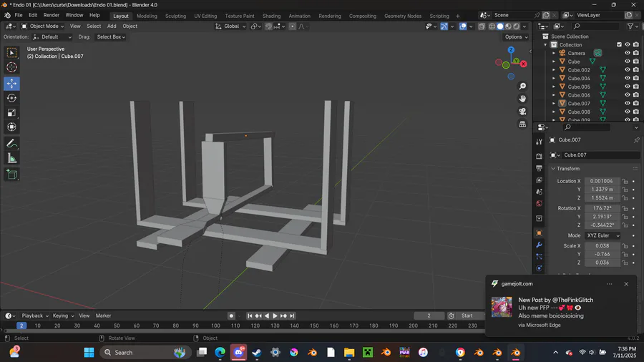Switch to the Shading workspace tab
Image resolution: width=644 pixels, height=362 pixels.
[271, 16]
